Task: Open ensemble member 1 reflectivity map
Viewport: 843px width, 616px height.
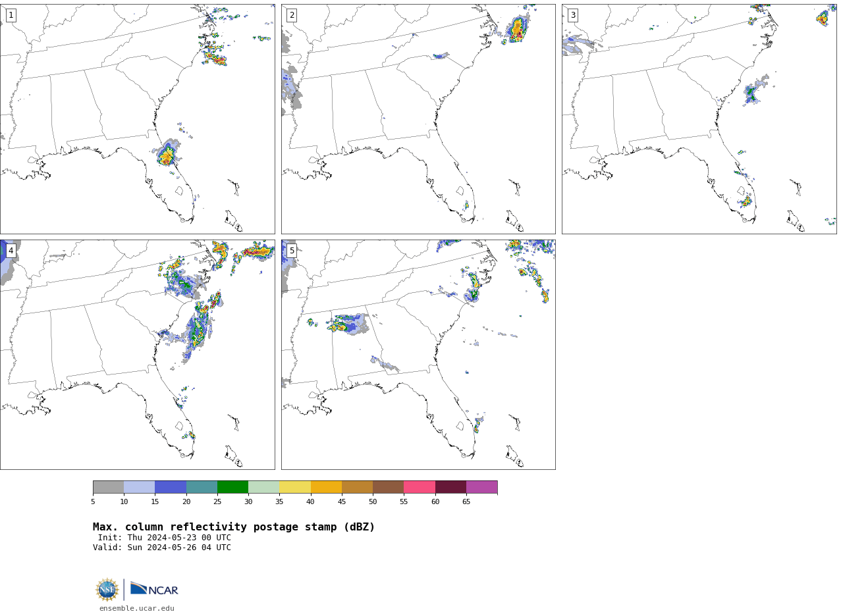Action: click(x=137, y=119)
